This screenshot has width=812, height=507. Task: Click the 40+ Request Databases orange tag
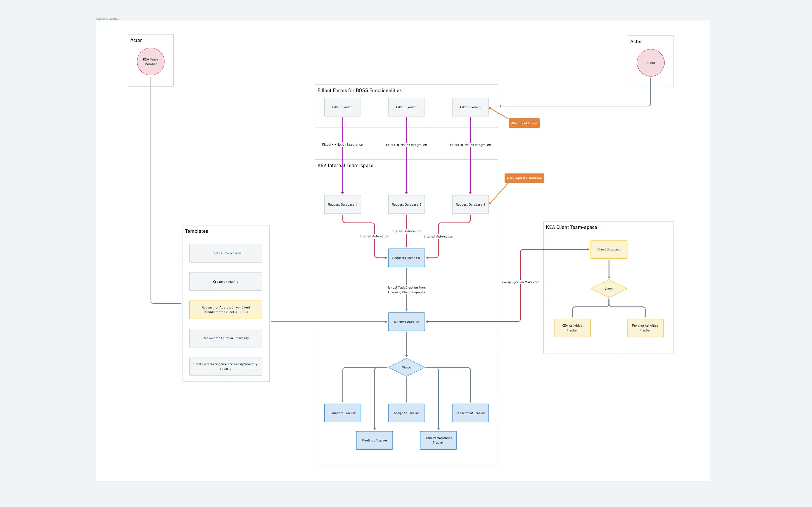click(524, 178)
